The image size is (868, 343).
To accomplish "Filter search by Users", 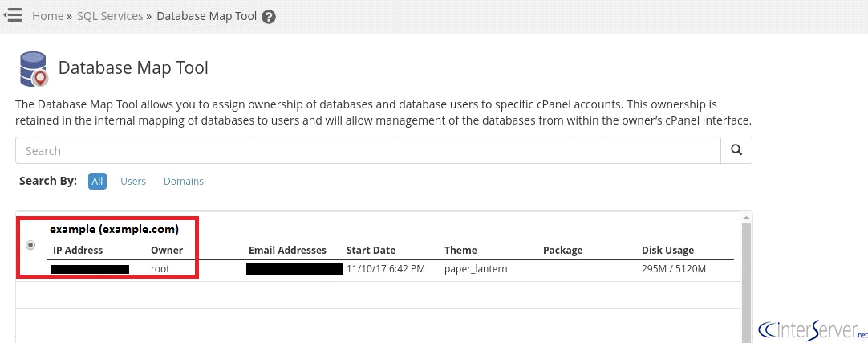I will pos(133,182).
